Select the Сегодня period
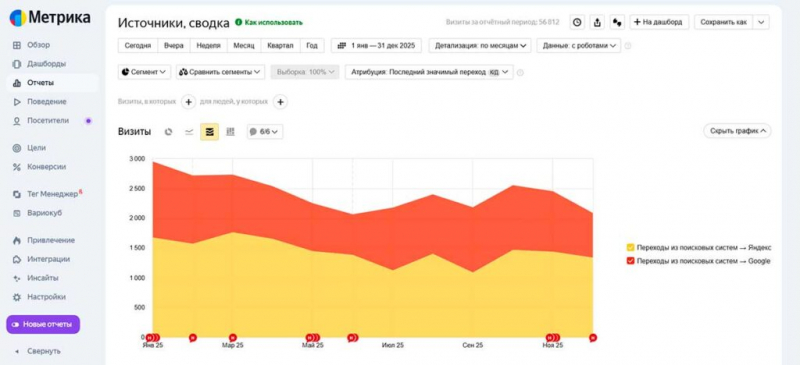 tap(138, 45)
